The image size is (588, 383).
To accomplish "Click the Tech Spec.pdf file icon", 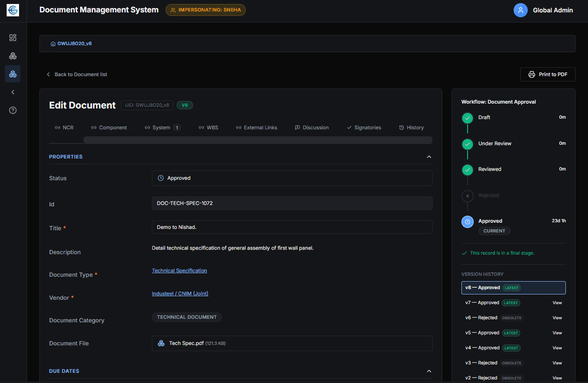I will tap(161, 343).
